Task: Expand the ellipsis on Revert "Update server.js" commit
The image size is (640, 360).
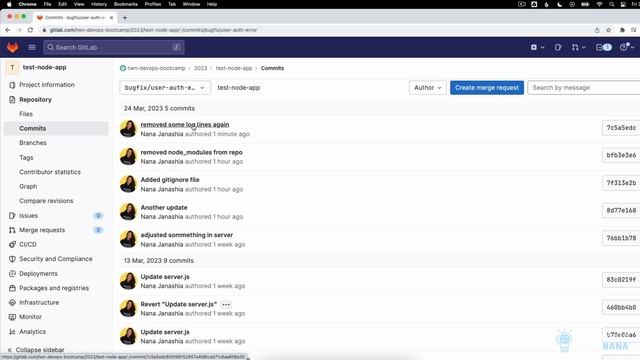Action: (x=226, y=304)
